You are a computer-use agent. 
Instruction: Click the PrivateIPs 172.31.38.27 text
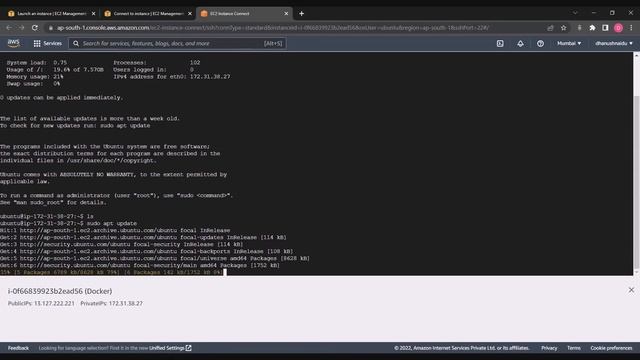point(111,304)
